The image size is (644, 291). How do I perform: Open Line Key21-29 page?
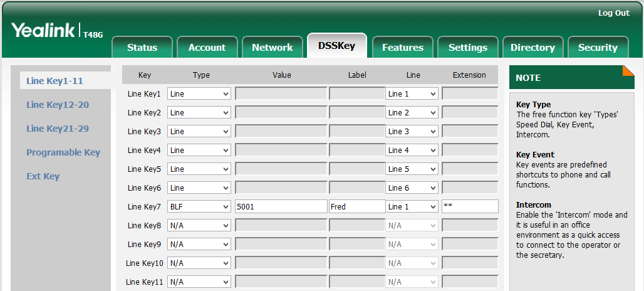tap(58, 129)
